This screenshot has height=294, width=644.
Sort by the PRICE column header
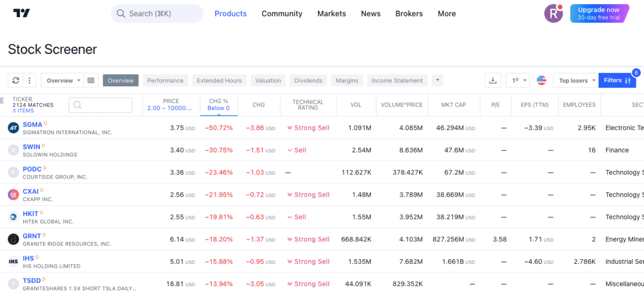pyautogui.click(x=171, y=101)
